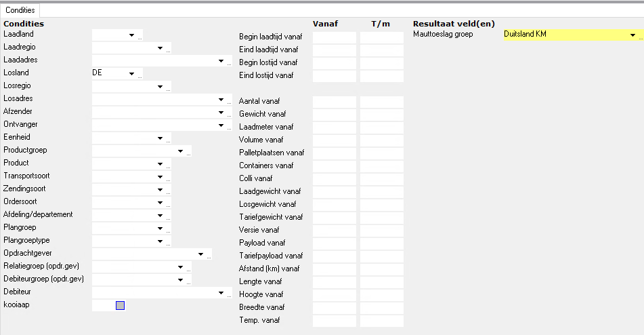The image size is (644, 335).
Task: Toggle the kooiaap checkbox
Action: 121,306
